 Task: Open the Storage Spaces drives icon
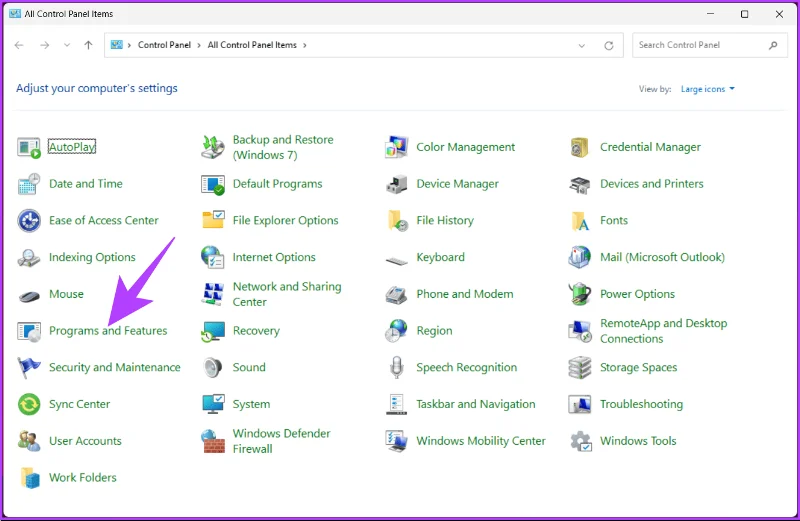coord(580,368)
